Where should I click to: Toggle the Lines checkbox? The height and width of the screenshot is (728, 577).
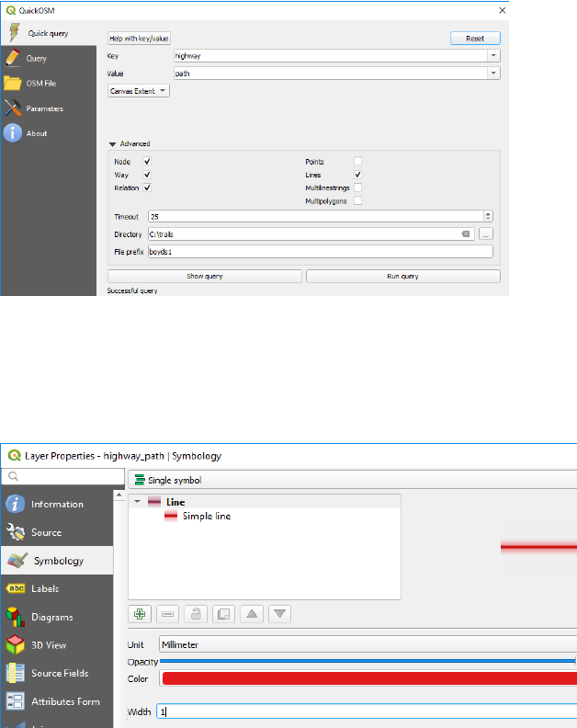coord(357,175)
